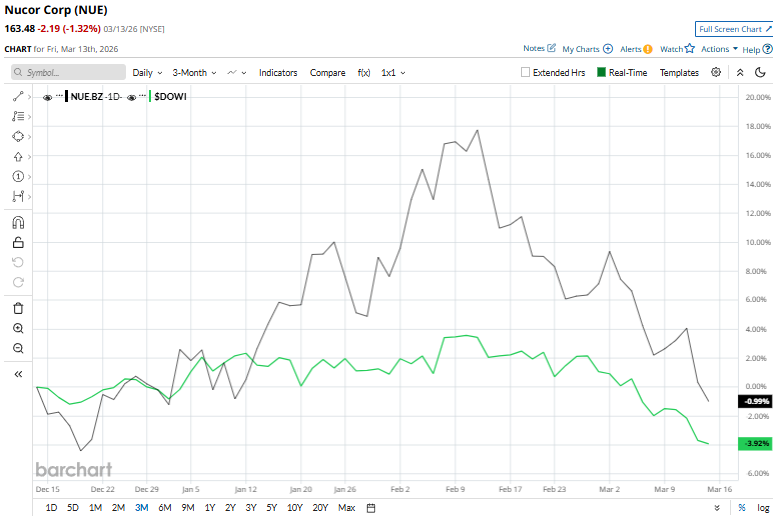The height and width of the screenshot is (517, 773).
Task: Click the Symbol search input field
Action: (x=68, y=72)
